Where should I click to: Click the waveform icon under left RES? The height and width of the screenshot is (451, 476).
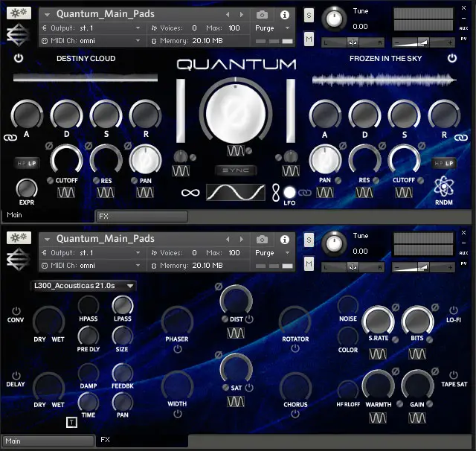coord(106,193)
